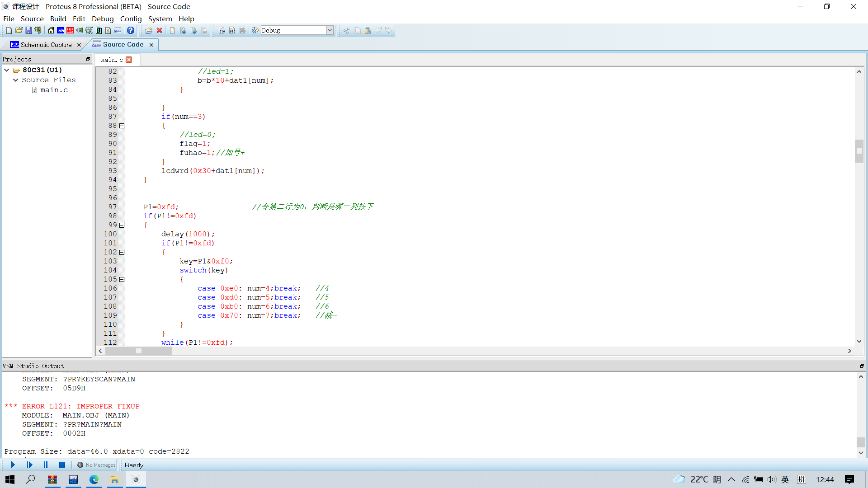
Task: Close the Schematic Capture tab
Action: [x=79, y=45]
